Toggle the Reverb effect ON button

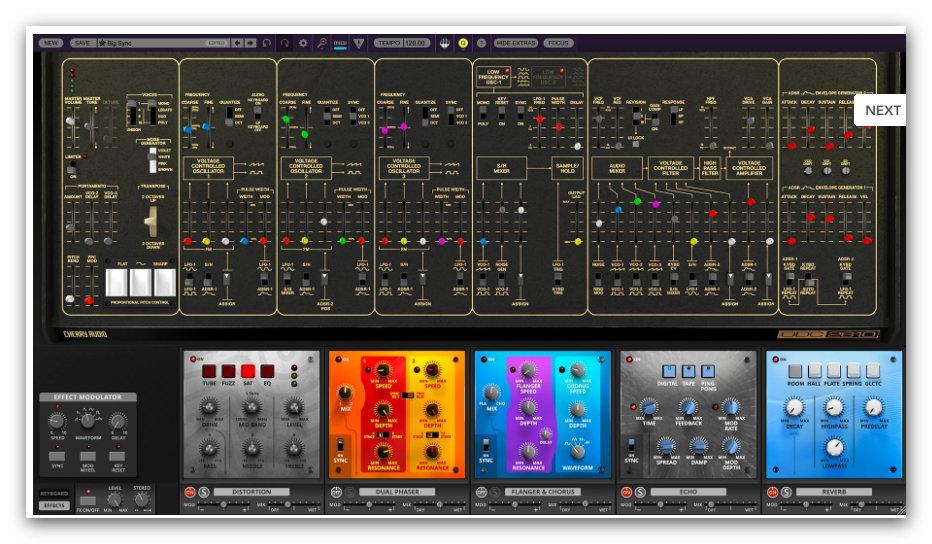click(772, 492)
